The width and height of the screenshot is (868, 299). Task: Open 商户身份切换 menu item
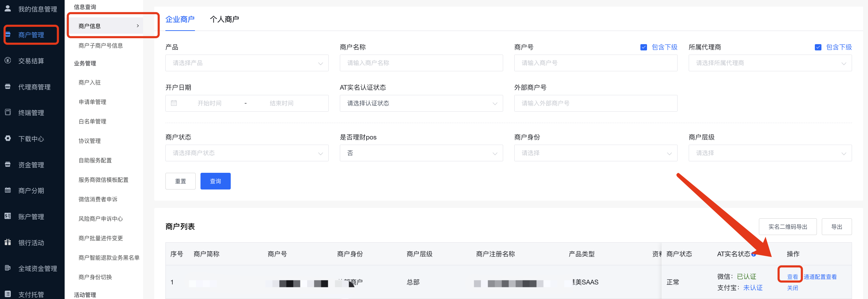tap(95, 277)
